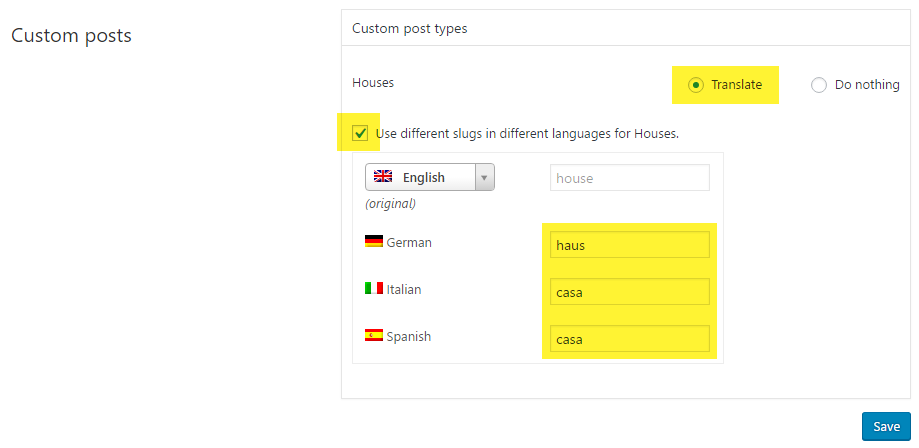The height and width of the screenshot is (448, 919).
Task: Click the UK flag in language selector
Action: [383, 177]
